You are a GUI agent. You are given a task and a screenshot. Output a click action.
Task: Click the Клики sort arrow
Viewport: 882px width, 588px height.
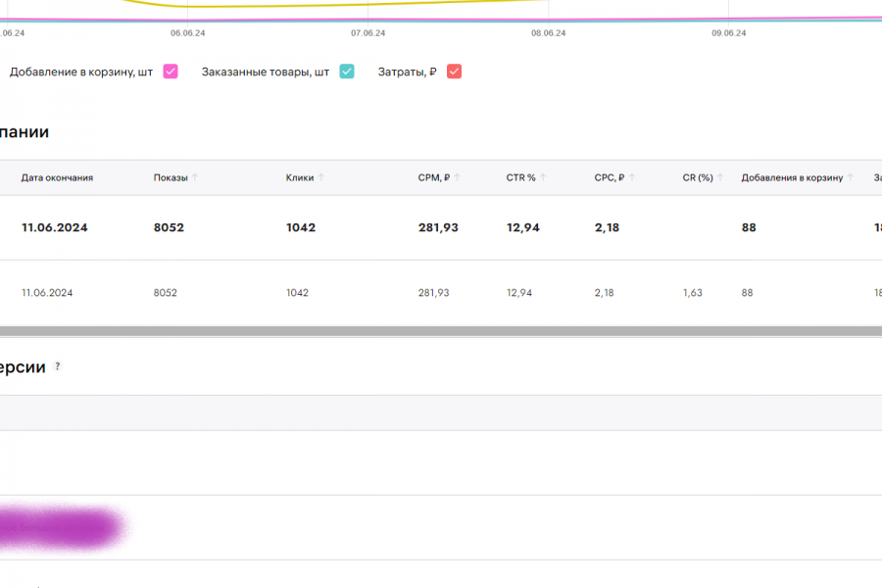pos(321,177)
